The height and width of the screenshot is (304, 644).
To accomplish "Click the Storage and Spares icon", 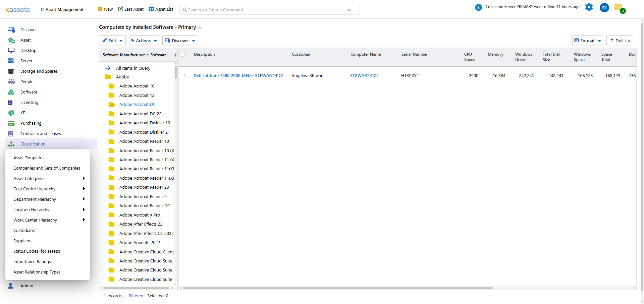I will click(11, 71).
